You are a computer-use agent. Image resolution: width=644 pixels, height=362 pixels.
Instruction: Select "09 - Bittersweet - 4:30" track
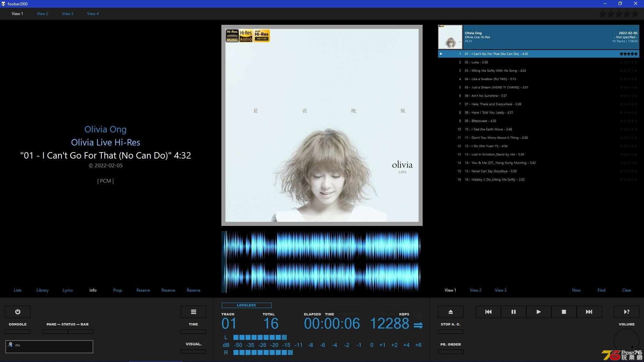(539, 121)
